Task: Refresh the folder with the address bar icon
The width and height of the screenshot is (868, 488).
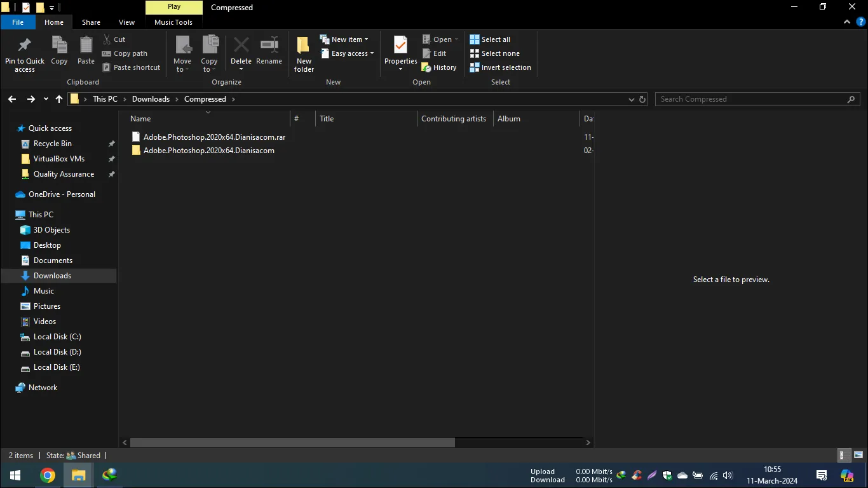Action: pyautogui.click(x=642, y=99)
